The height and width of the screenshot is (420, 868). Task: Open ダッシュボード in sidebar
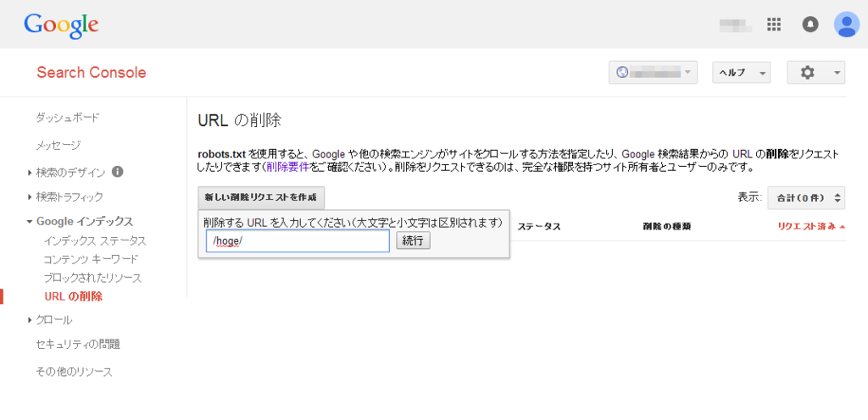[x=68, y=117]
